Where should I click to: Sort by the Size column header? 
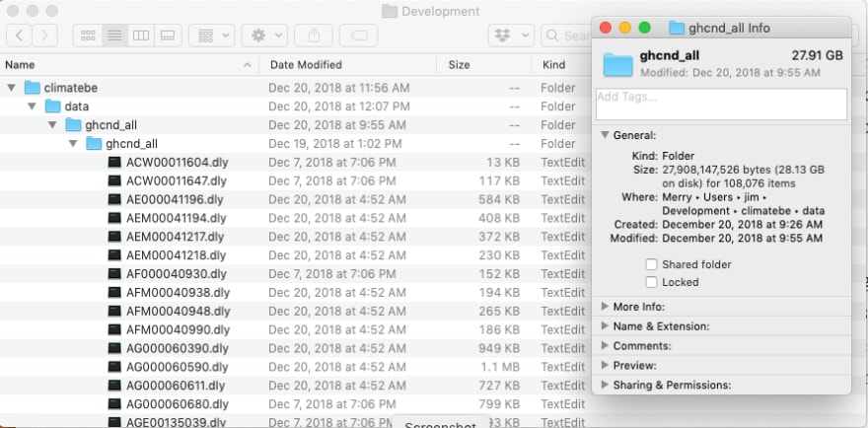484,65
